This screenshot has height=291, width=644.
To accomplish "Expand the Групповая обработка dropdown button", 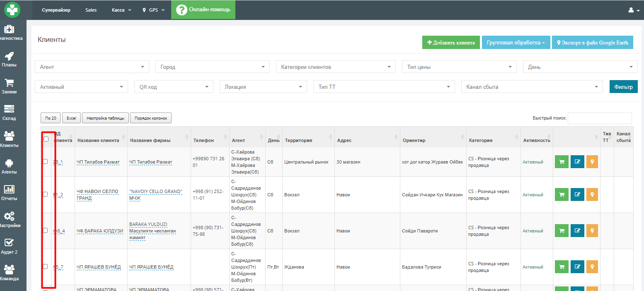I will click(x=516, y=42).
